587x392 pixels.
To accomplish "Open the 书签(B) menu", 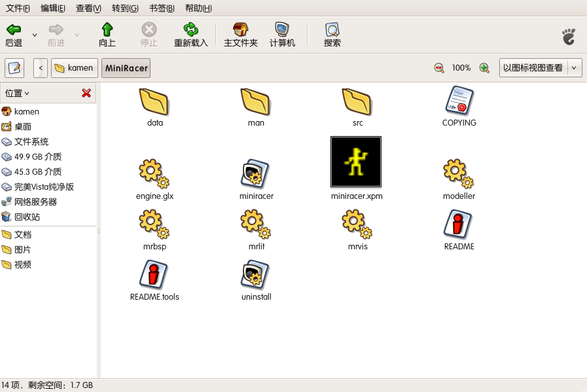I will (162, 9).
